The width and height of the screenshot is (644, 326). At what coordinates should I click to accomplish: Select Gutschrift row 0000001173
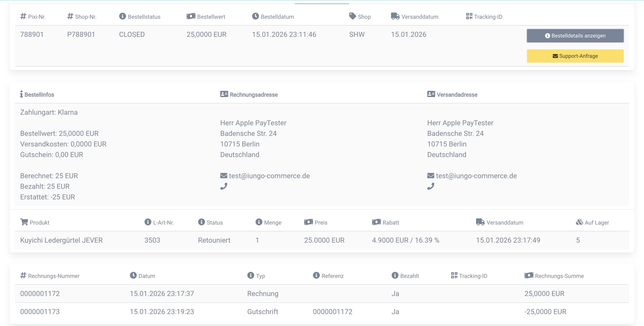[x=40, y=312]
